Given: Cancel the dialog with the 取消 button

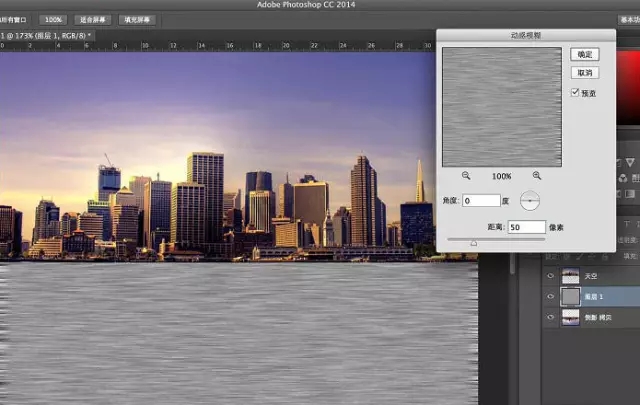Looking at the screenshot, I should 584,73.
